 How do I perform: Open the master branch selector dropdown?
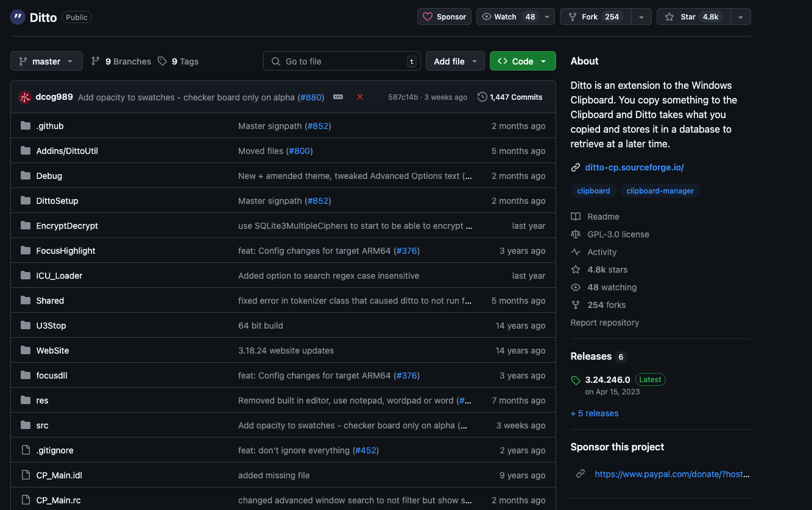(46, 61)
